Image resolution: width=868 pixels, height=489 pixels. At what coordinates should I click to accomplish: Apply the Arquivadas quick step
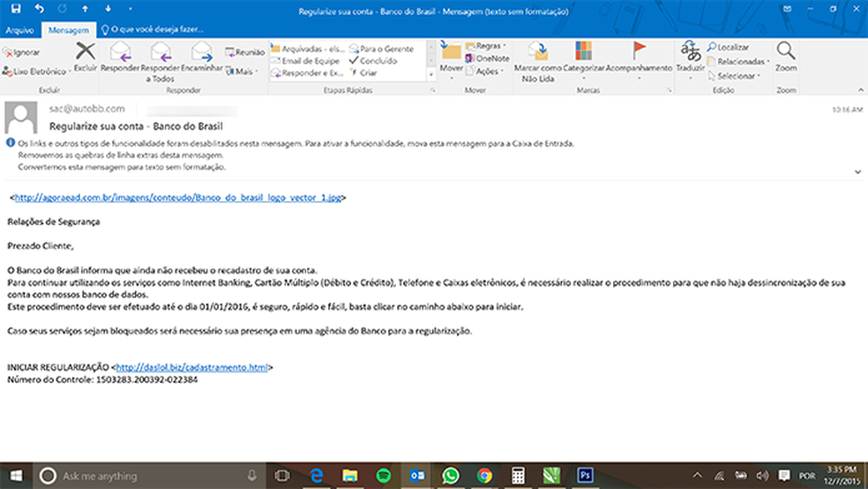[307, 49]
